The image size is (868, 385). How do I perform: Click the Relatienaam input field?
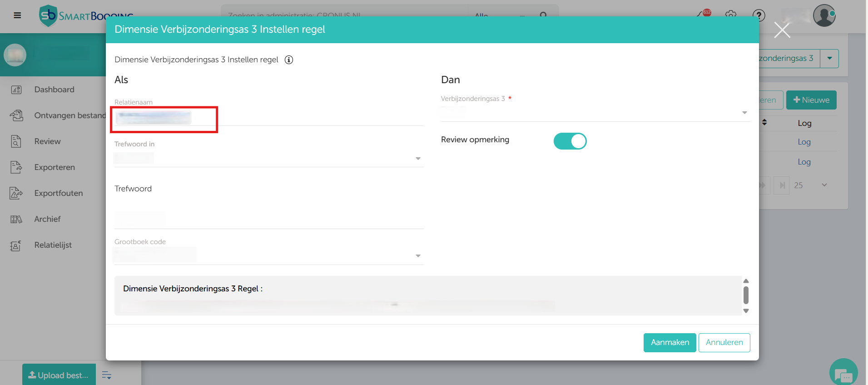click(268, 118)
